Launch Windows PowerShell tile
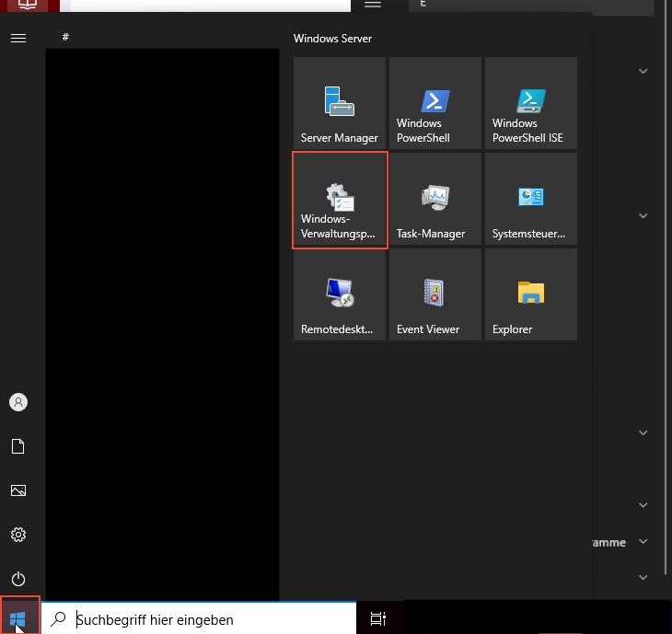 tap(435, 103)
